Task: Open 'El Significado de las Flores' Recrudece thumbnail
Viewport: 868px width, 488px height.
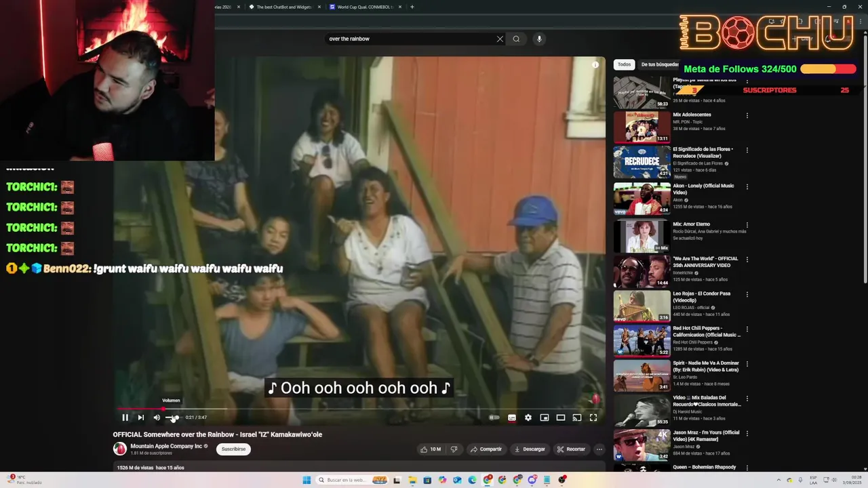Action: (642, 162)
